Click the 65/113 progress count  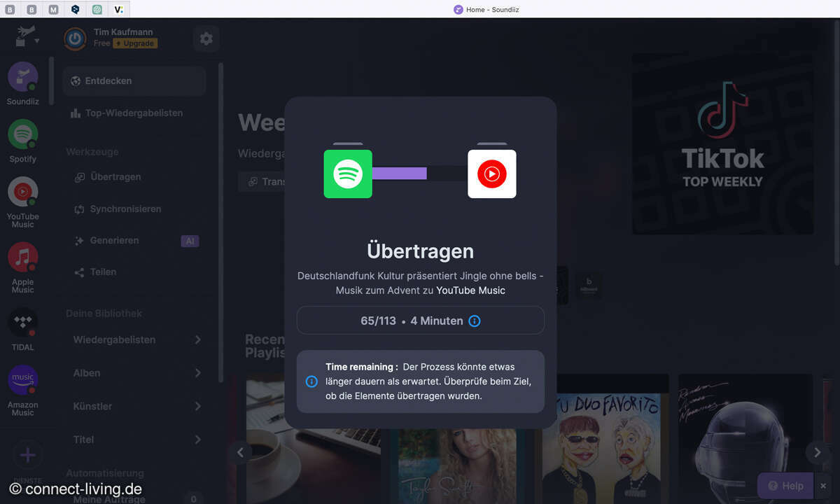tap(378, 321)
